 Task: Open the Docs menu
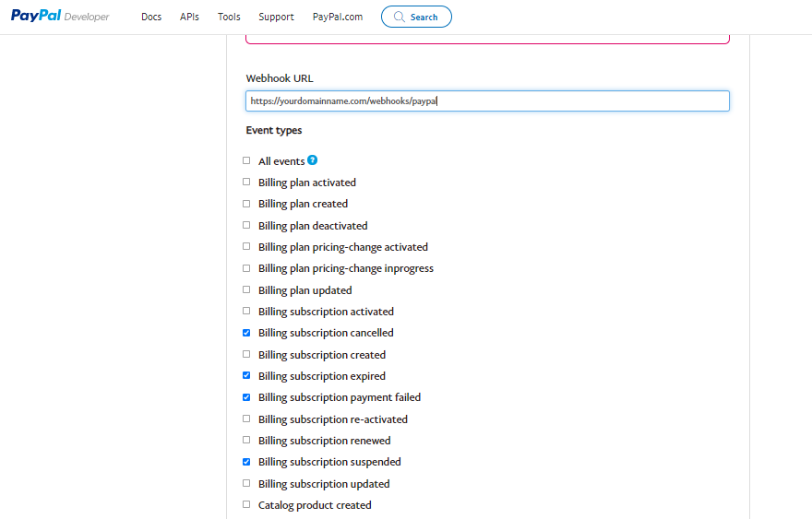click(x=151, y=17)
